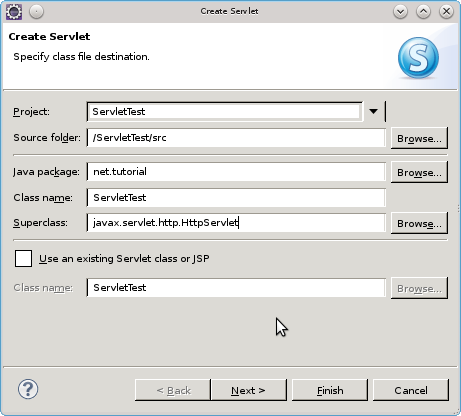Enable Use an existing Servlet class or JSP
Viewport: 461px width, 416px height.
23,258
